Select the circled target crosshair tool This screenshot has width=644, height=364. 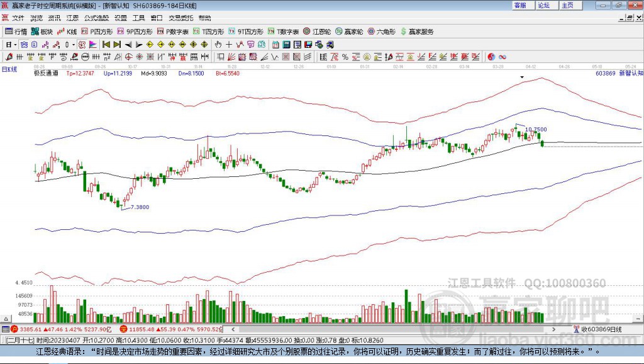click(128, 57)
